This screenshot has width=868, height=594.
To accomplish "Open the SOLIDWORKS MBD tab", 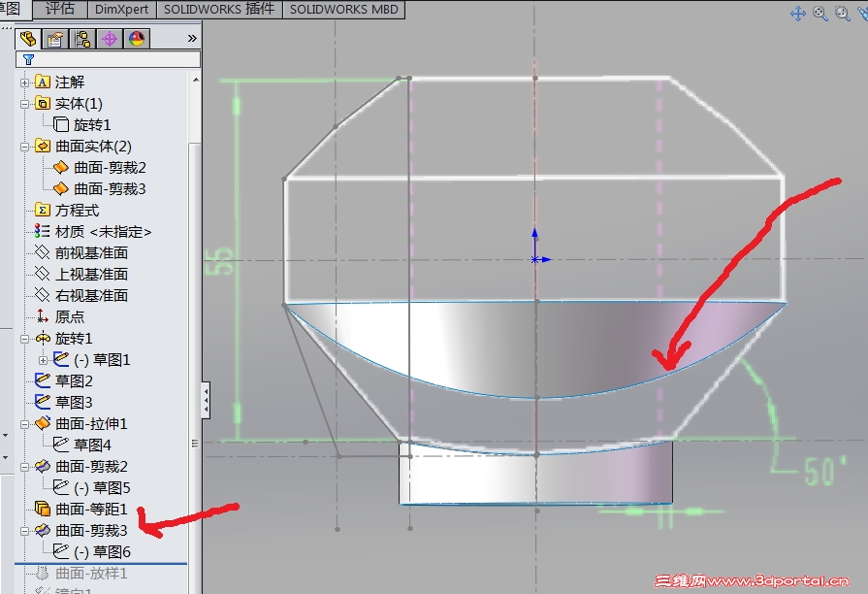I will pyautogui.click(x=343, y=10).
